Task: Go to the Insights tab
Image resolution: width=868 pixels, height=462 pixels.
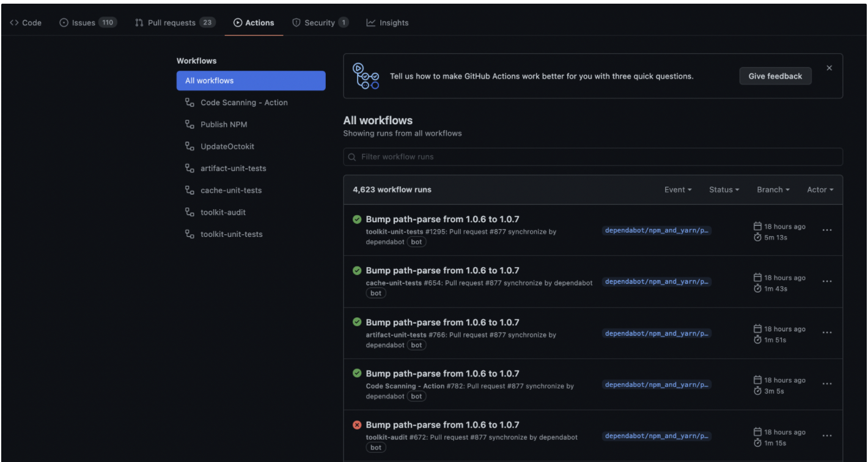Action: pyautogui.click(x=388, y=23)
